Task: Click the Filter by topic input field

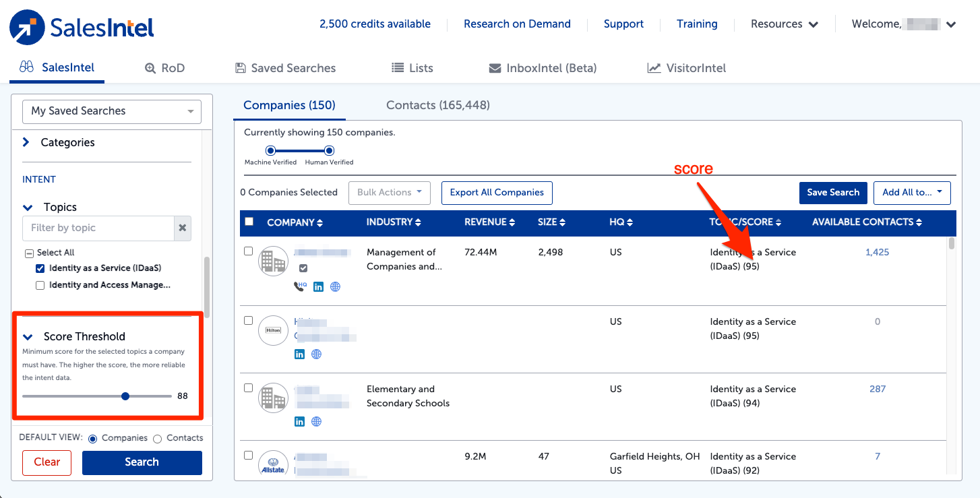Action: point(98,228)
